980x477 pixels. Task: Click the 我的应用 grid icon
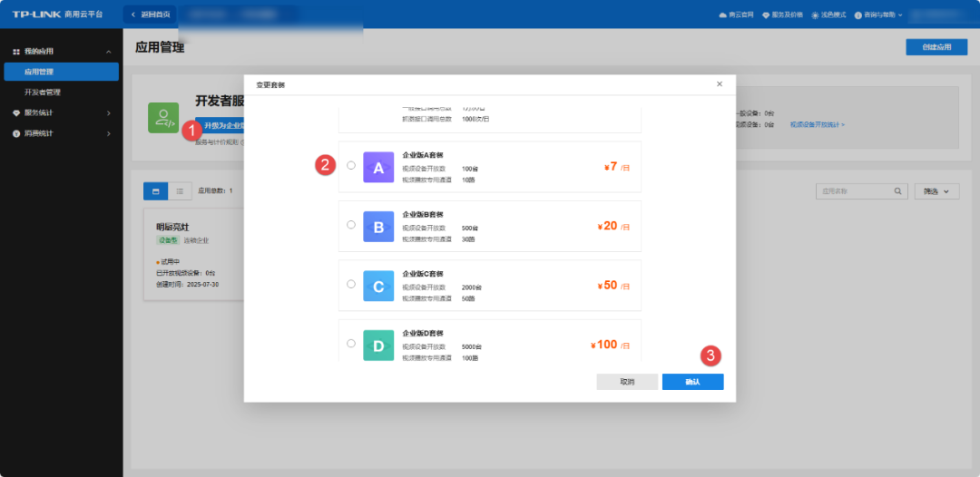click(16, 51)
